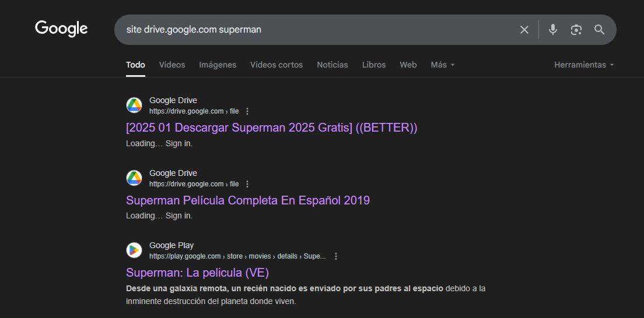Click the 'Google Play' site name
The width and height of the screenshot is (644, 318).
(171, 245)
